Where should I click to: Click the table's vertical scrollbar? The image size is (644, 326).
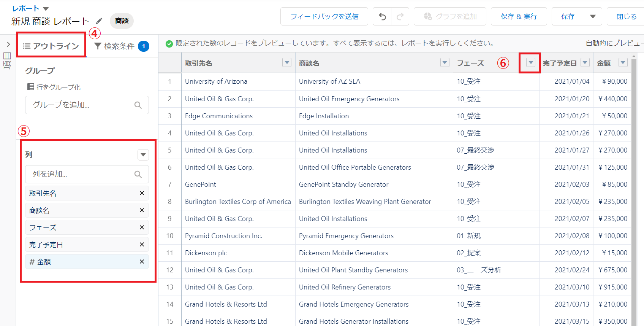[634, 190]
